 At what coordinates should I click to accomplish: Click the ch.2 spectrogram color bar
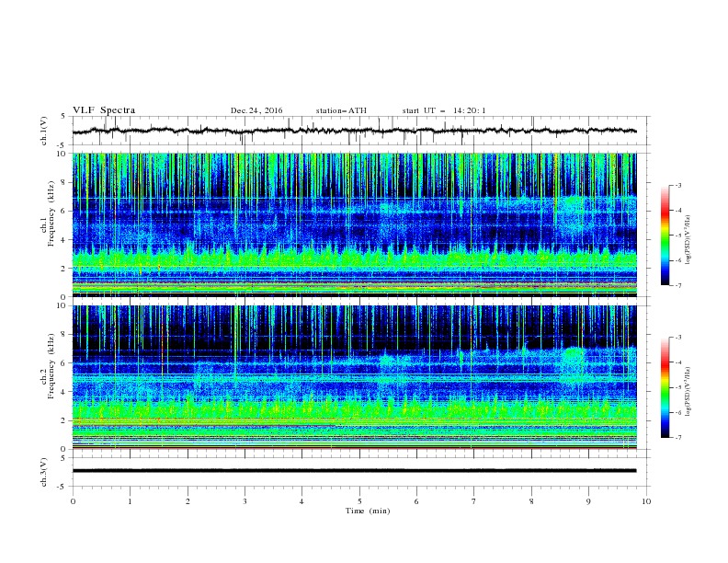pos(665,387)
